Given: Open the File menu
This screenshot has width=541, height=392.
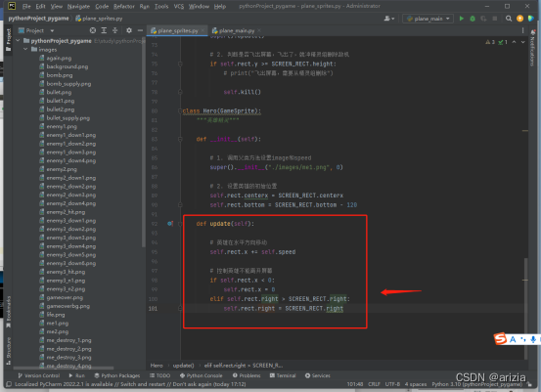Looking at the screenshot, I should point(26,6).
